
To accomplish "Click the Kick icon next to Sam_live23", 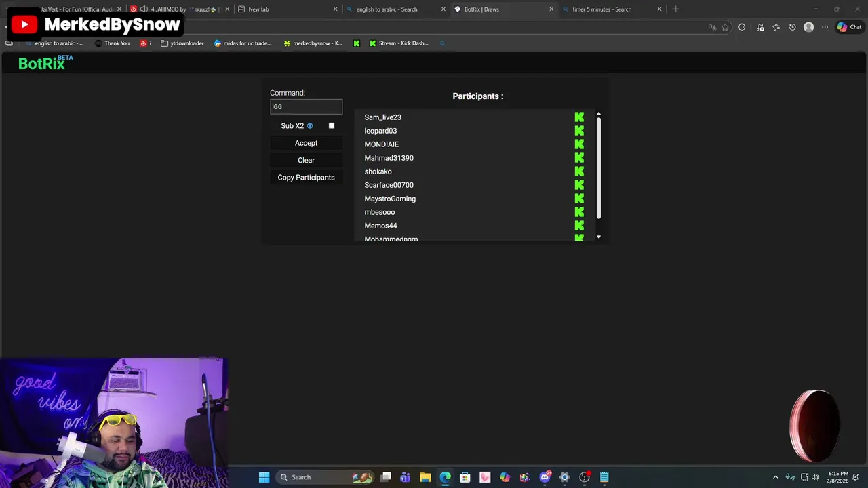I will click(x=579, y=117).
